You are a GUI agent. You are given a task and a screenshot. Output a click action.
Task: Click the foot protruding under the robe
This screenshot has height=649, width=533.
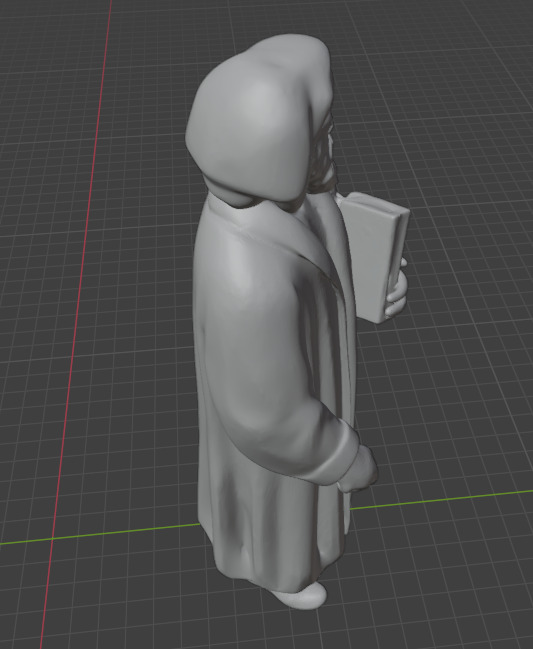[301, 596]
